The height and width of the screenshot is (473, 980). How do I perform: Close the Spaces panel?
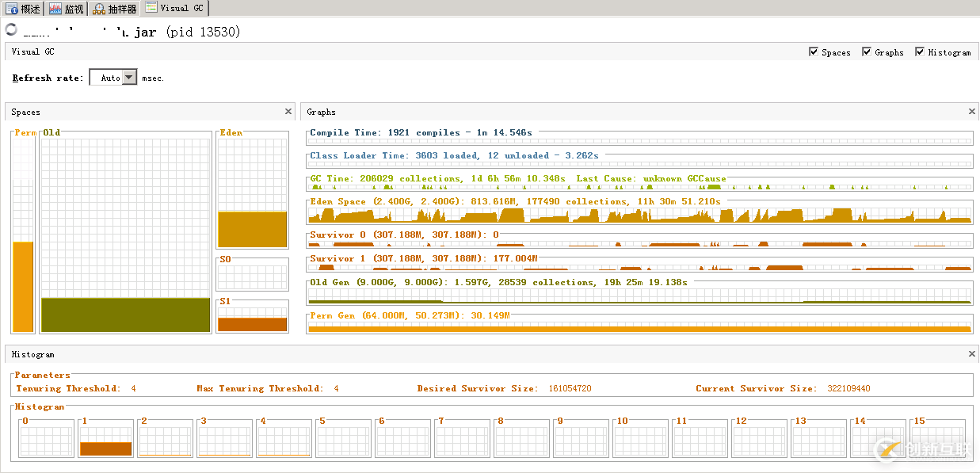pyautogui.click(x=288, y=112)
